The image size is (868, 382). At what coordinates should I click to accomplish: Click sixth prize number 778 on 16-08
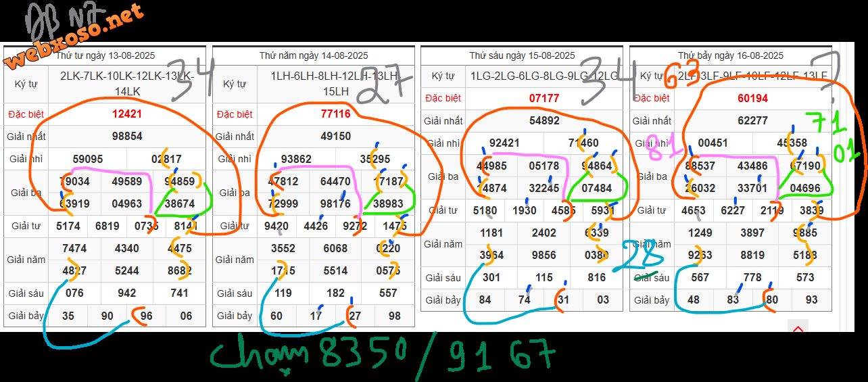coord(752,278)
